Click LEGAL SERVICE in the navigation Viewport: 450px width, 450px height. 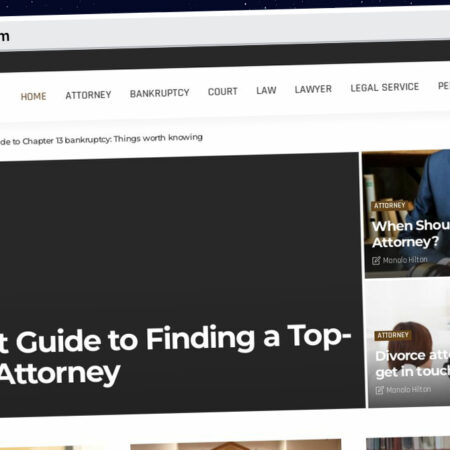pyautogui.click(x=385, y=87)
